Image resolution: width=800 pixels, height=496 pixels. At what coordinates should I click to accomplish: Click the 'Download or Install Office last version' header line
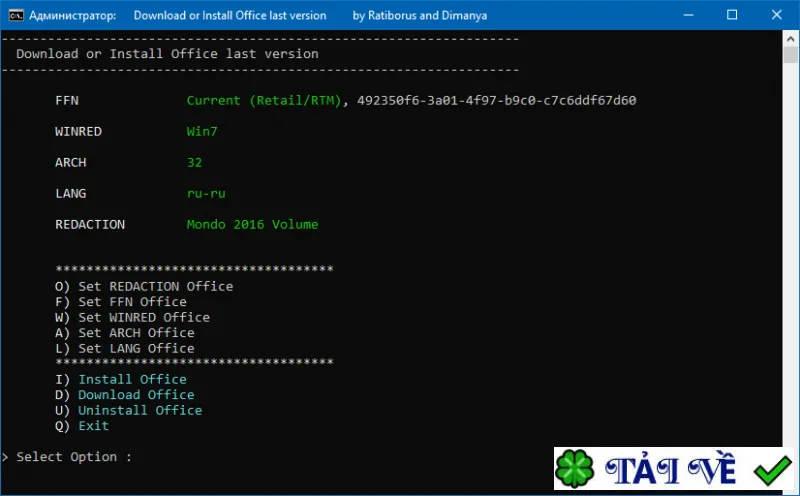(167, 54)
